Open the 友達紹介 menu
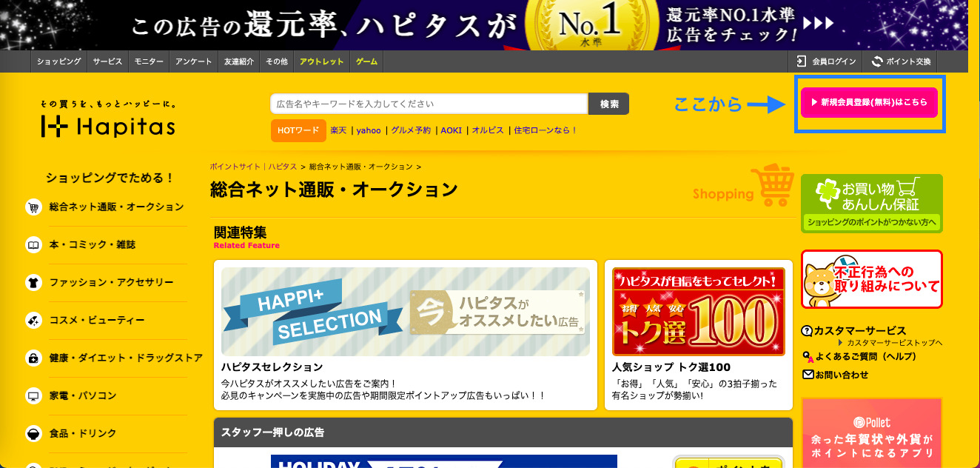This screenshot has height=468, width=980. point(239,61)
